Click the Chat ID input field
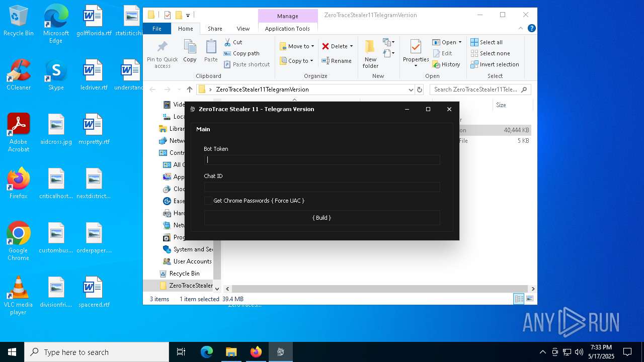 pos(322,187)
